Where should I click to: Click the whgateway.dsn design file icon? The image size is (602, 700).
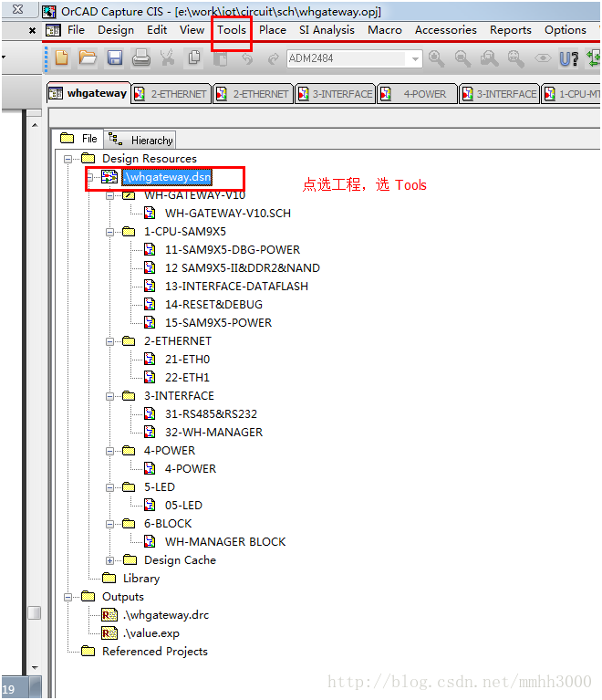pyautogui.click(x=109, y=177)
